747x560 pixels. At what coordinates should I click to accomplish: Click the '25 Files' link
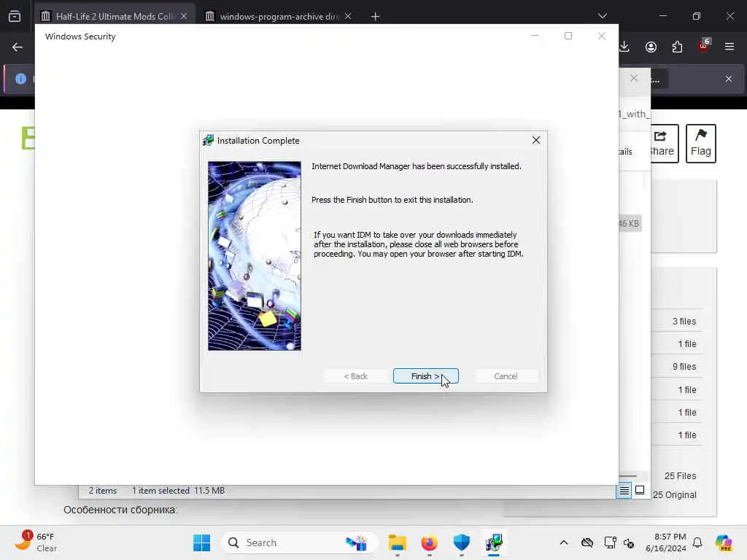(681, 476)
